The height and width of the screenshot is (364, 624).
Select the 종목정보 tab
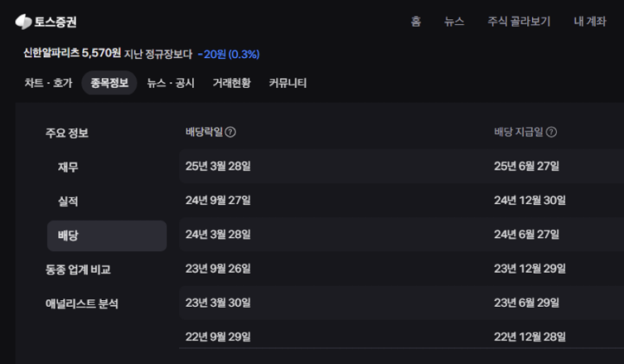pos(110,83)
